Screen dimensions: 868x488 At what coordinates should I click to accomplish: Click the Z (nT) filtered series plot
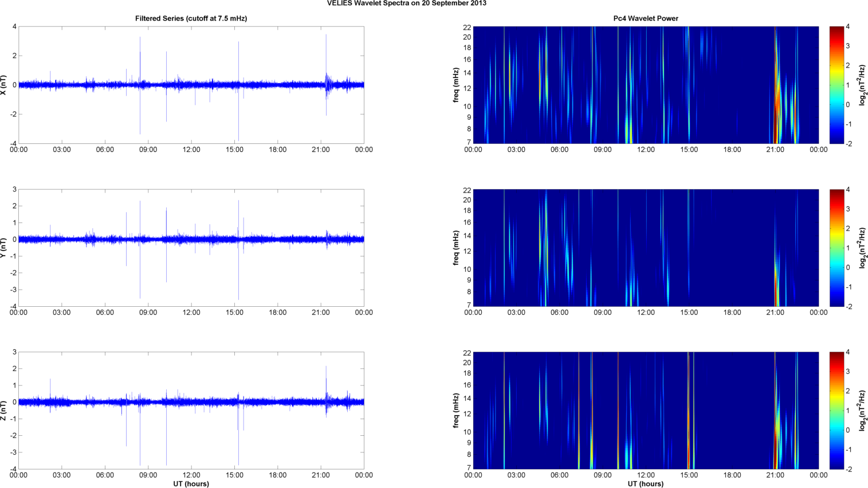pyautogui.click(x=191, y=411)
